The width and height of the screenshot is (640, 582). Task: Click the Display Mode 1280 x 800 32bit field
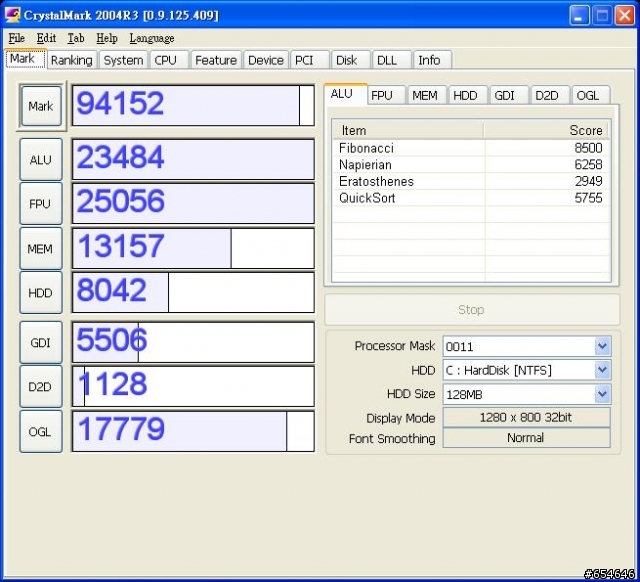[x=527, y=417]
